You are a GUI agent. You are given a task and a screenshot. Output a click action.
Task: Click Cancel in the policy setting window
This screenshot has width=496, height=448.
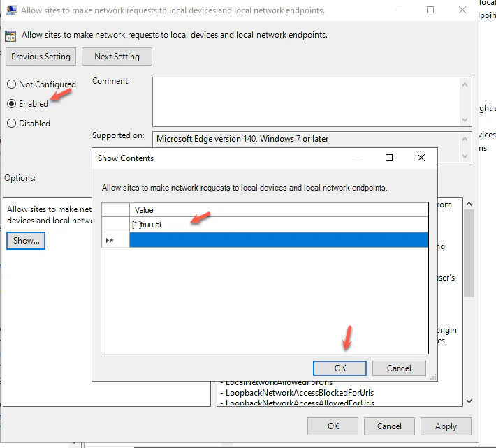tap(389, 426)
